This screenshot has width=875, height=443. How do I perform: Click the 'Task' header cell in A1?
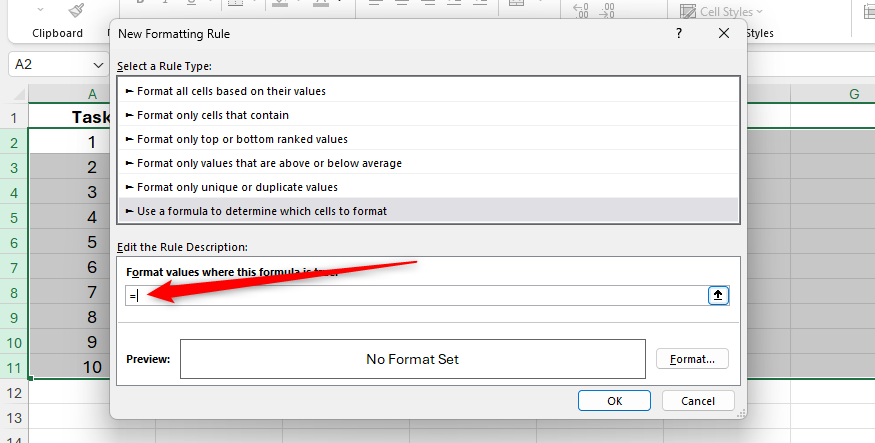pyautogui.click(x=70, y=117)
